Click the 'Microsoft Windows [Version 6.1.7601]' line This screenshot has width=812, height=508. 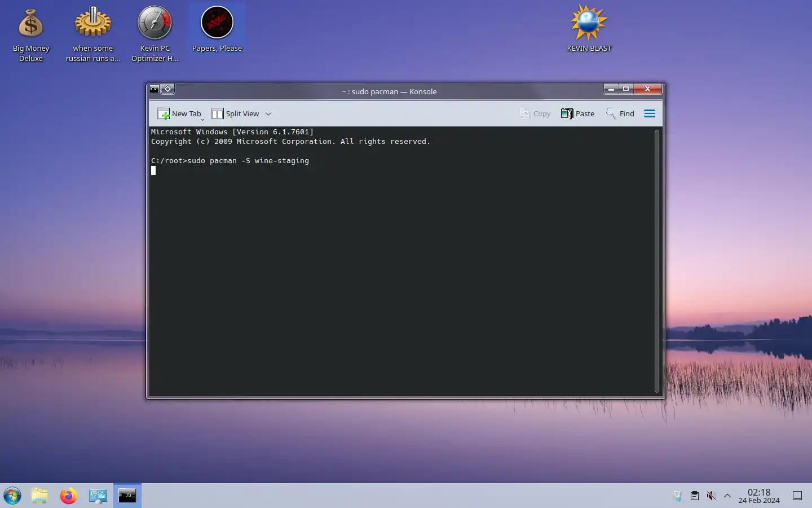pos(232,132)
